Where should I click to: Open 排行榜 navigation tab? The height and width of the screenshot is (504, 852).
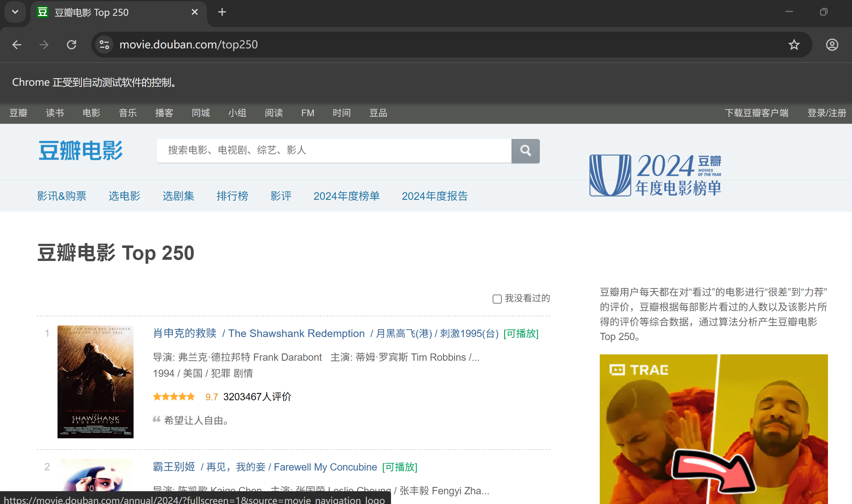coord(232,196)
